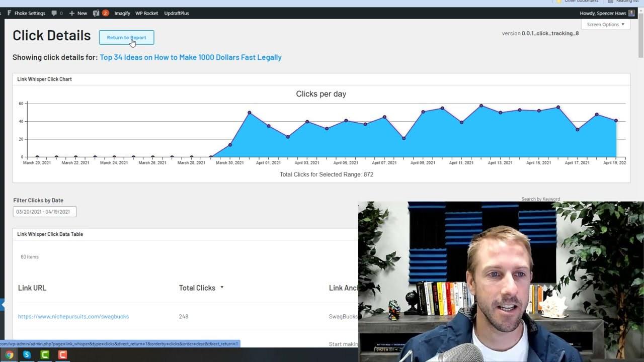Viewport: 644px width, 362px height.
Task: Open the comments bubble icon in admin bar
Action: (x=57, y=13)
